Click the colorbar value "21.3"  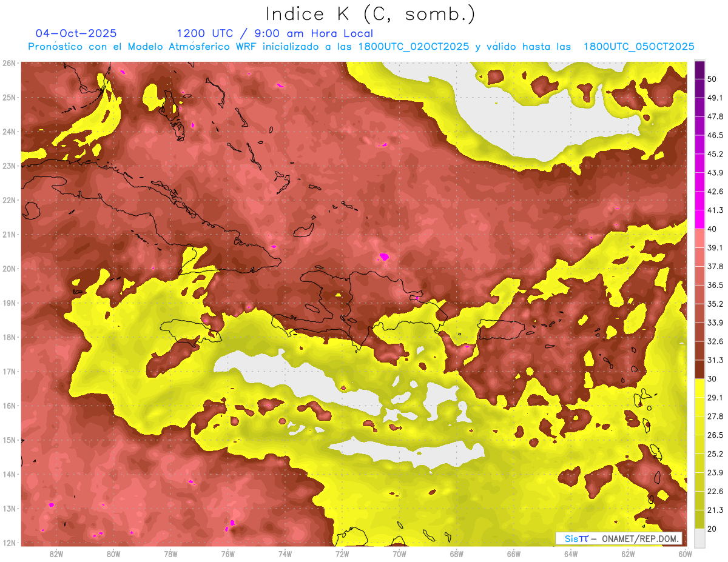[715, 510]
